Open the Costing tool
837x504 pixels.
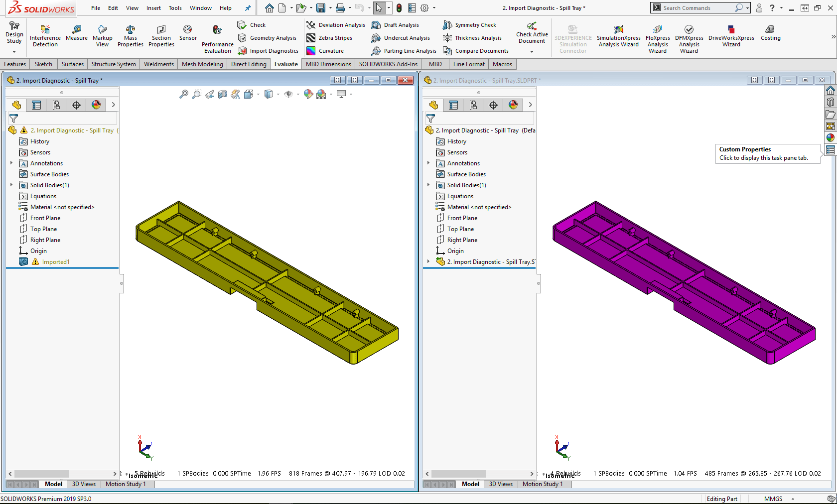tap(770, 33)
